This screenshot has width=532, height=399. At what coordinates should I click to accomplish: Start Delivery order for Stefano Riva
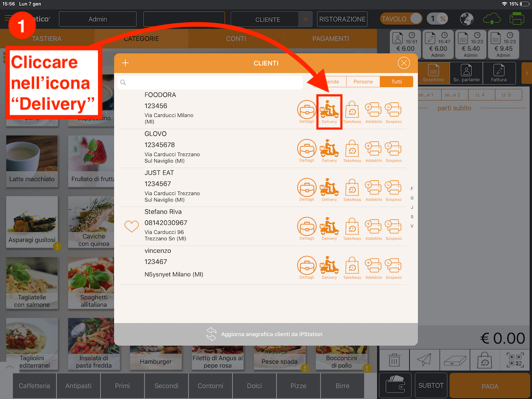click(x=329, y=229)
